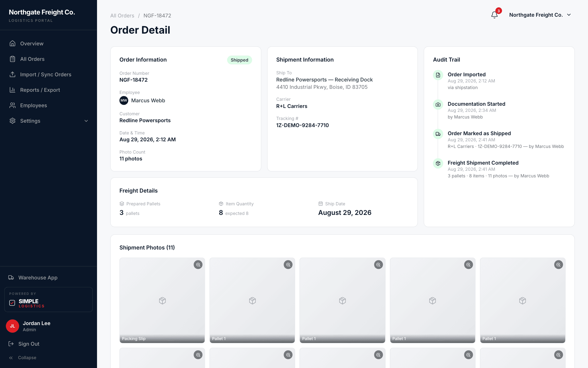Viewport: 588px width, 368px height.
Task: Open Settings in the sidebar
Action: [x=49, y=121]
